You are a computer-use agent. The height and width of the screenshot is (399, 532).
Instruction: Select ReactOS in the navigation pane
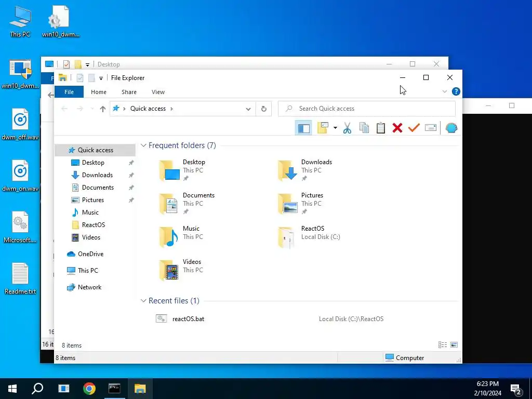94,225
